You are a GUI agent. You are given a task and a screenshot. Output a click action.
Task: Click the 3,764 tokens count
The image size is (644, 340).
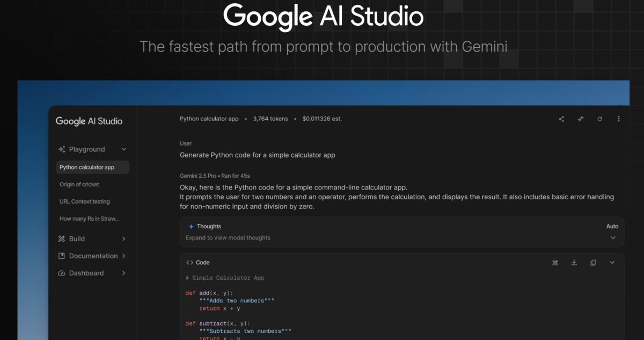[270, 119]
